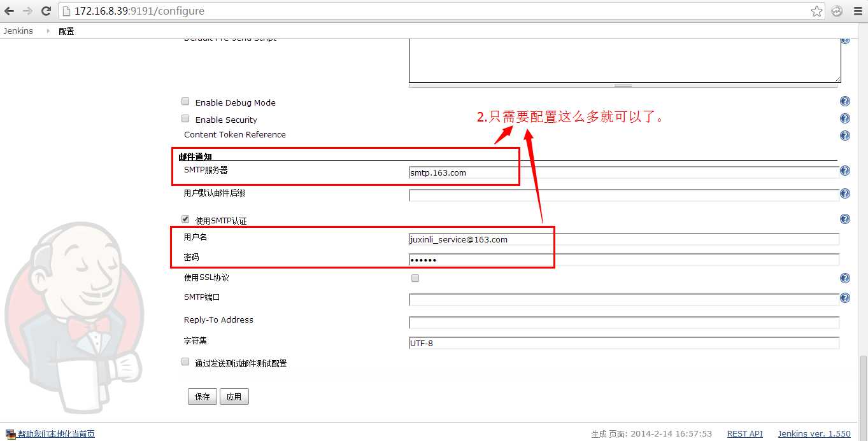Viewport: 868px width, 441px height.
Task: Click the 用户名 input field
Action: 624,239
